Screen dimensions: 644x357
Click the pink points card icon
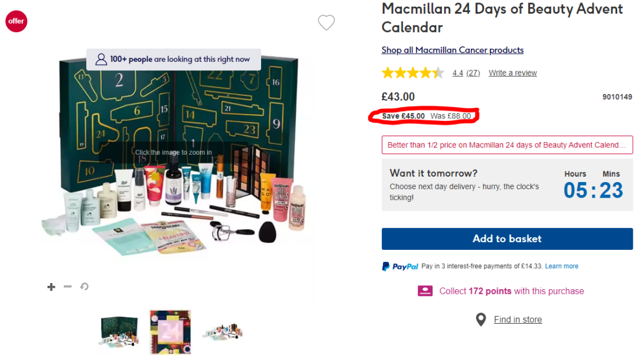425,291
